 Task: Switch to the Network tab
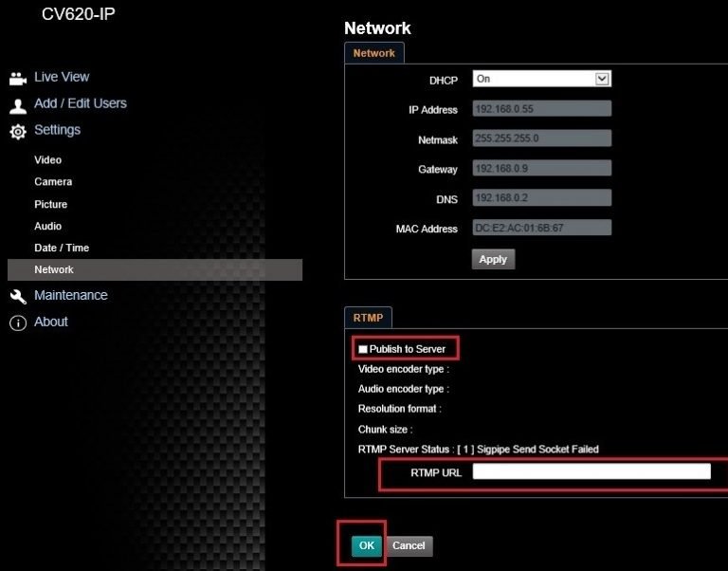pos(373,53)
